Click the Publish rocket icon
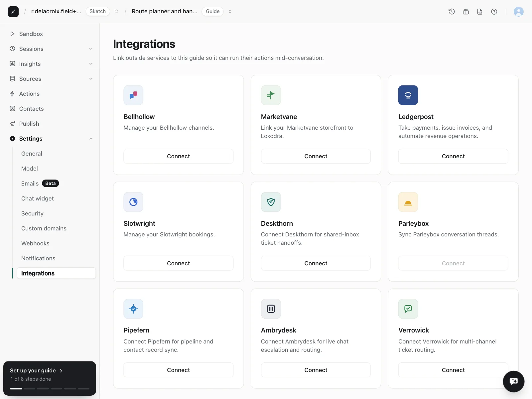The width and height of the screenshot is (532, 399). 12,123
